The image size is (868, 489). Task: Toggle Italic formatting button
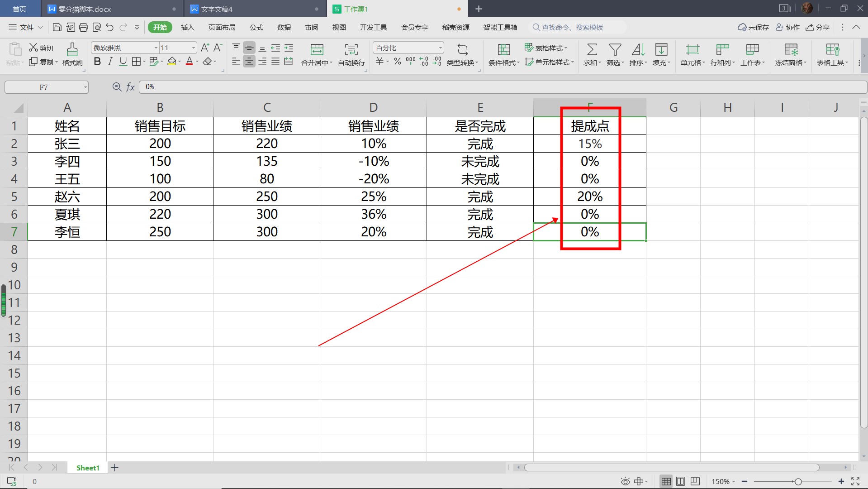pyautogui.click(x=110, y=62)
